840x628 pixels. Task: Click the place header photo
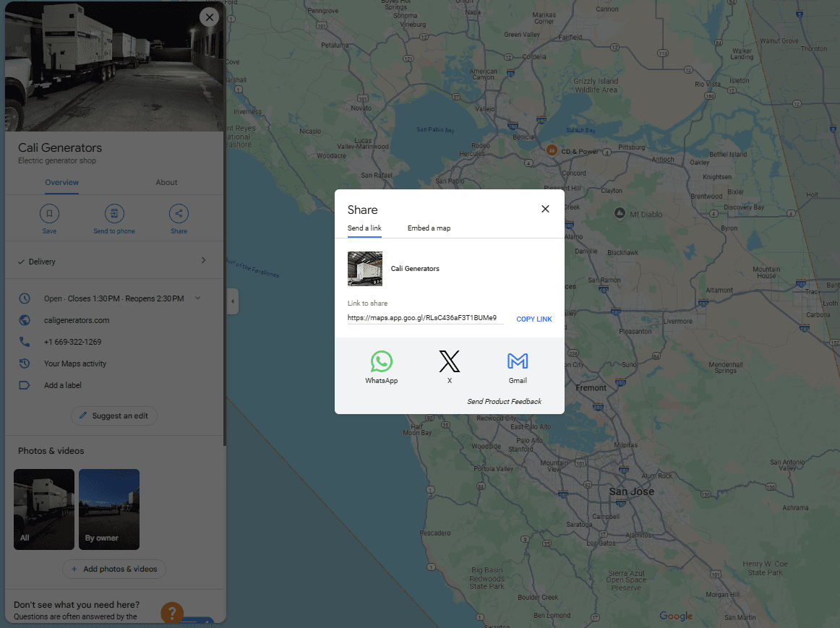coord(115,66)
